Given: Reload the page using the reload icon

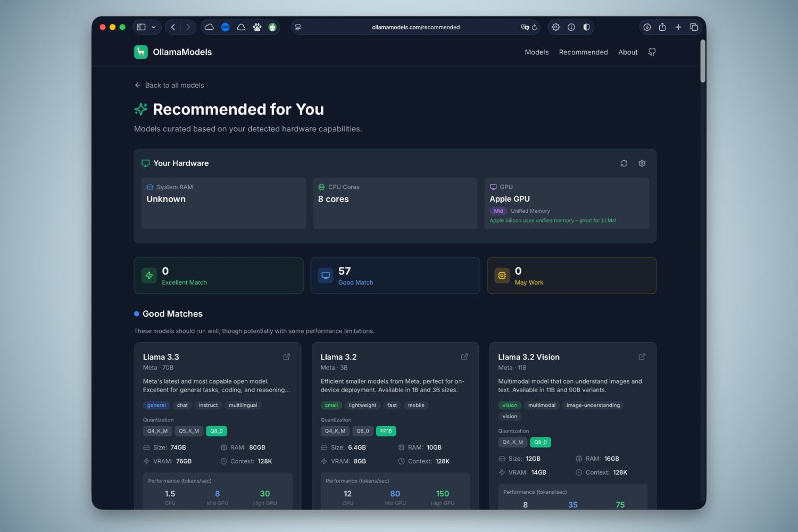Looking at the screenshot, I should [535, 27].
